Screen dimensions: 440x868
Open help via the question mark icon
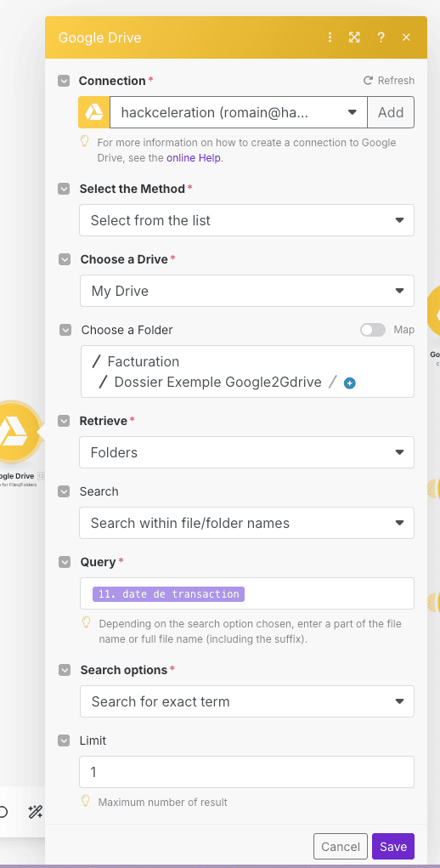pos(381,37)
